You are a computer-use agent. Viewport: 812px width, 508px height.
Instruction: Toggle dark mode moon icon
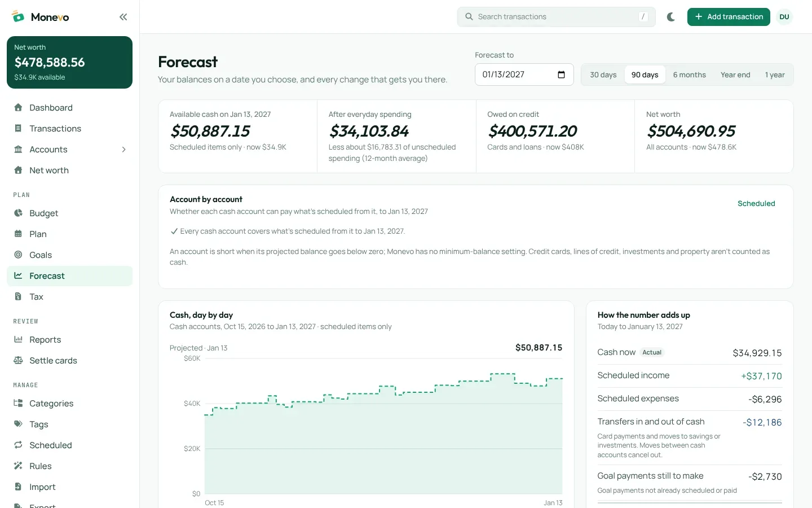(x=671, y=17)
